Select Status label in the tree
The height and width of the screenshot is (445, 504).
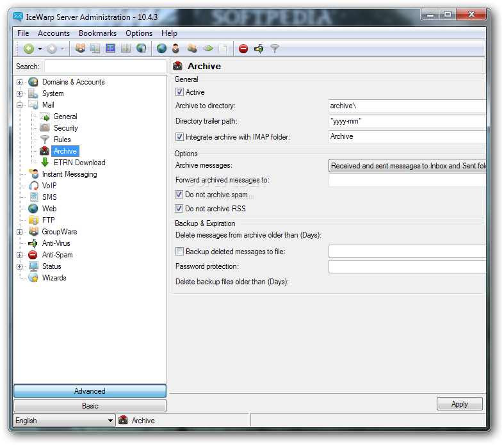pos(51,266)
